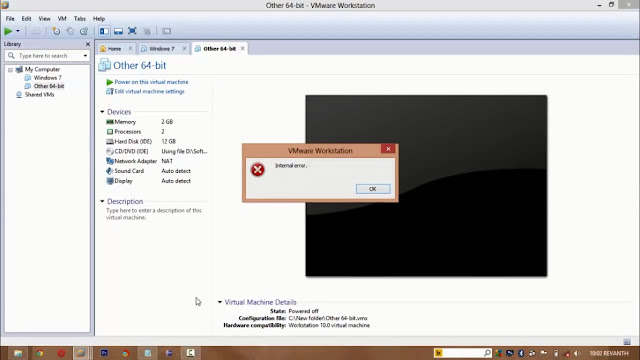The height and width of the screenshot is (360, 640).
Task: Click the configuration file path text
Action: [x=328, y=318]
